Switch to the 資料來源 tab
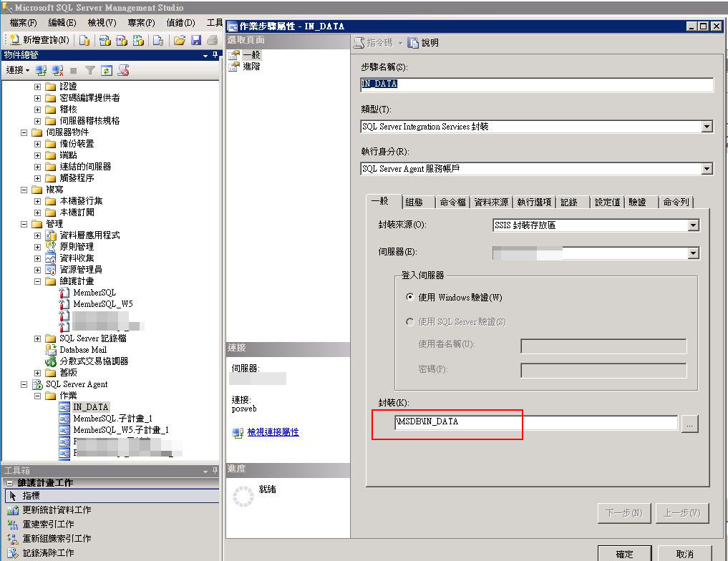728x561 pixels. (x=491, y=203)
